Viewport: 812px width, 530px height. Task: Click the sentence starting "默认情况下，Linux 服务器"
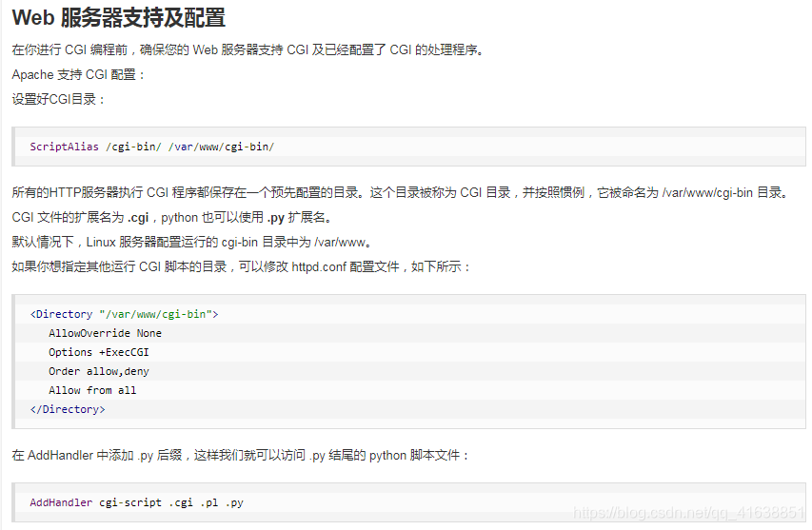tap(192, 242)
